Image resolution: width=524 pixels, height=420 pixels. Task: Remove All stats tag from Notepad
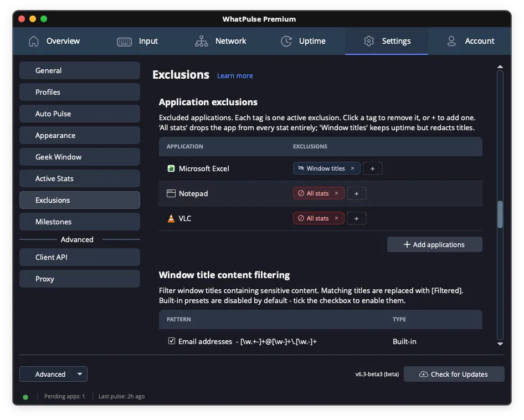point(337,193)
